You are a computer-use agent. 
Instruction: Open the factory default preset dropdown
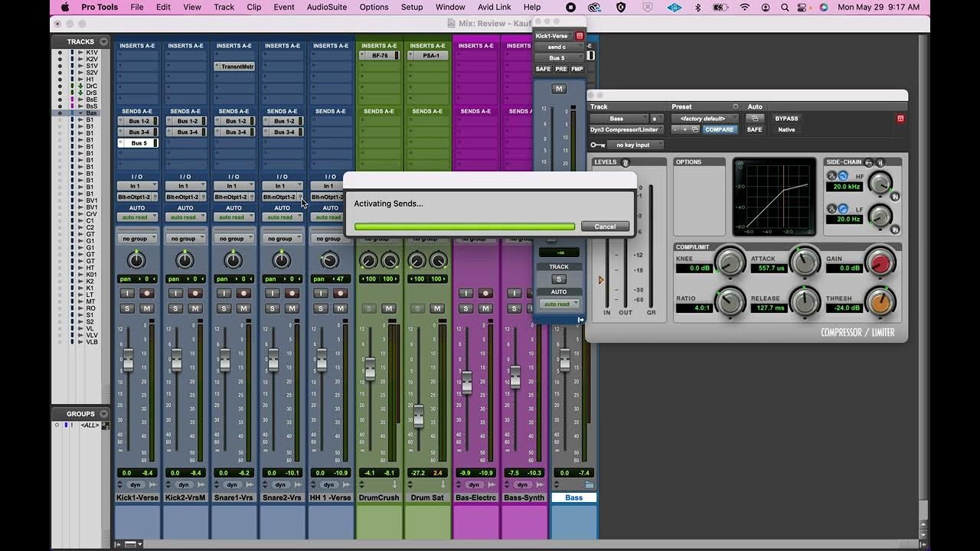click(704, 119)
